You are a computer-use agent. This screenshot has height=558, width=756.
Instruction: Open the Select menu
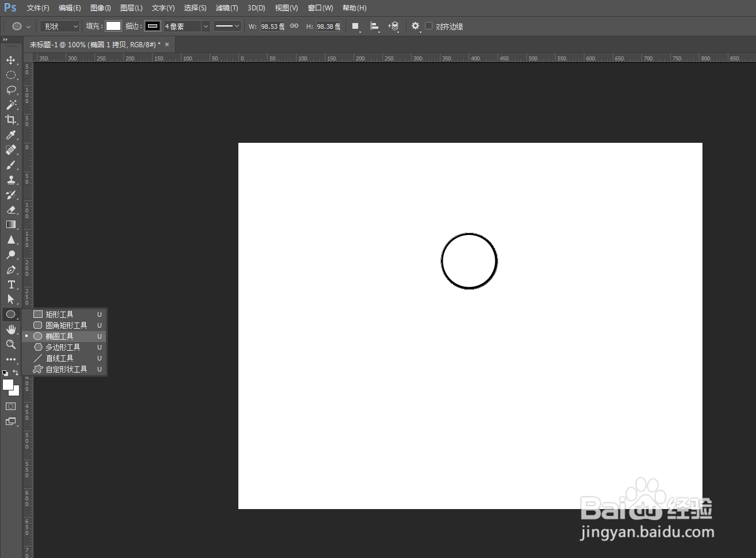click(x=195, y=8)
